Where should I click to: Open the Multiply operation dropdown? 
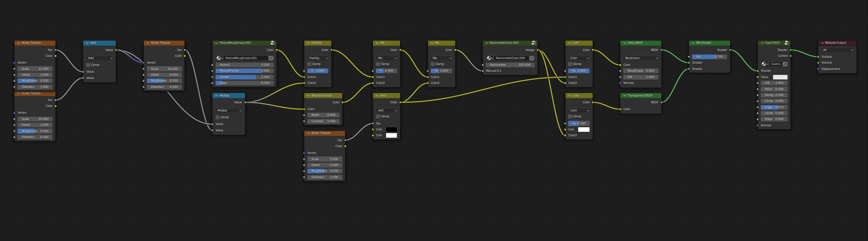229,111
